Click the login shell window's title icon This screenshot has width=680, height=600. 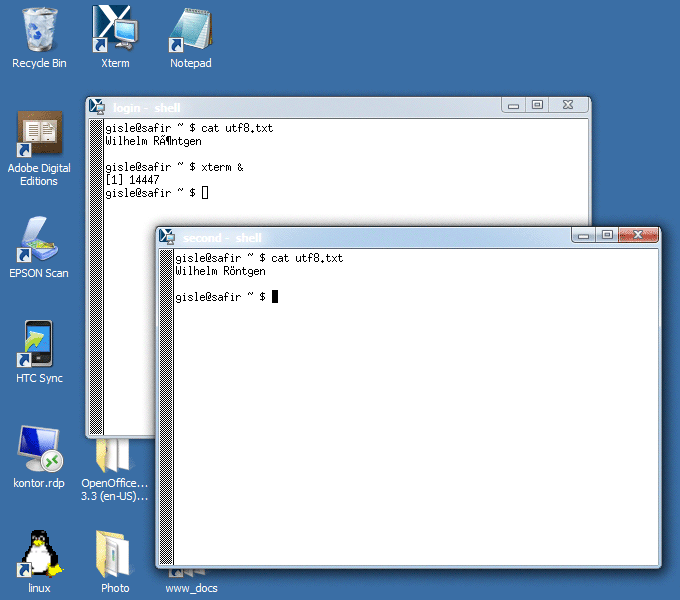pos(97,106)
